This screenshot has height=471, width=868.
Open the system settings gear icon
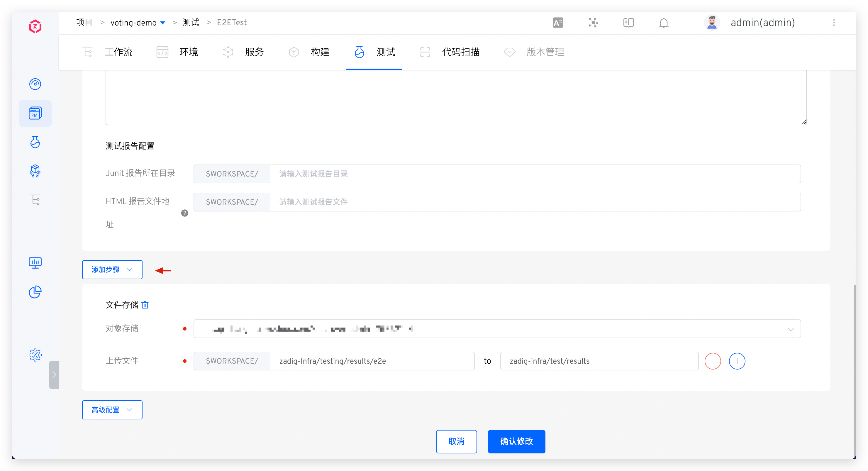coord(35,355)
